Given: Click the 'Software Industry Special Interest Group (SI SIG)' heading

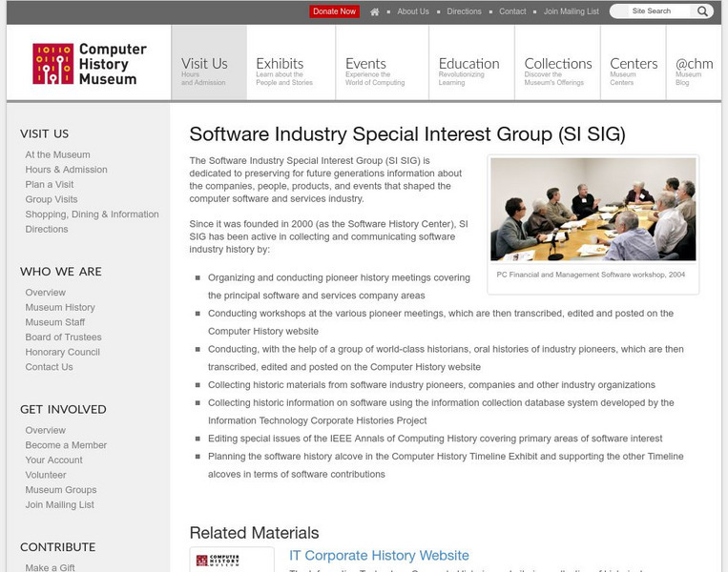Looking at the screenshot, I should point(407,134).
